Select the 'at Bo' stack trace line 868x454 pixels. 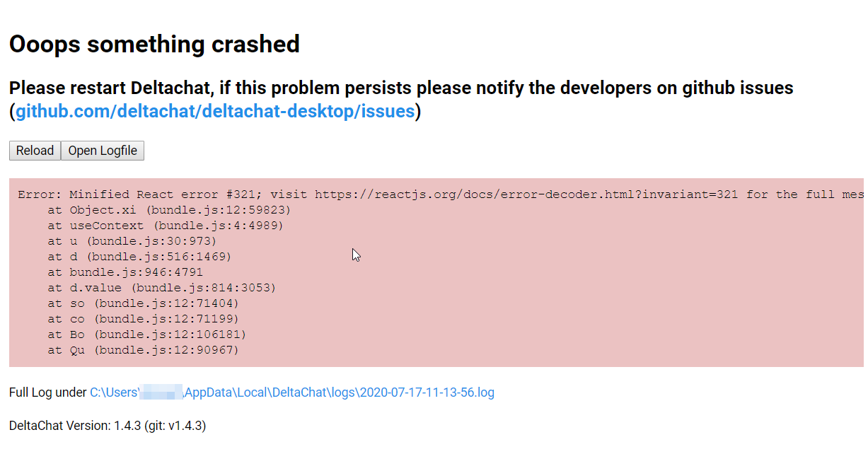(147, 334)
